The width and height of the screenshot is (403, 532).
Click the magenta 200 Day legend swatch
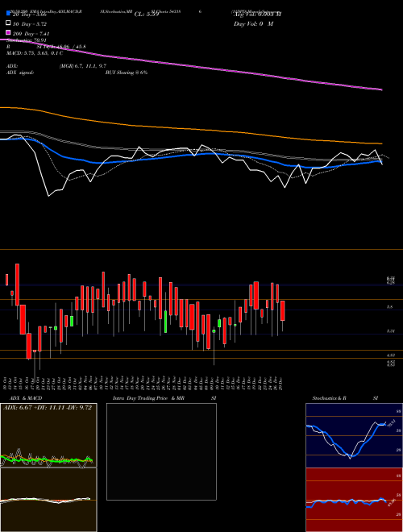(9, 32)
